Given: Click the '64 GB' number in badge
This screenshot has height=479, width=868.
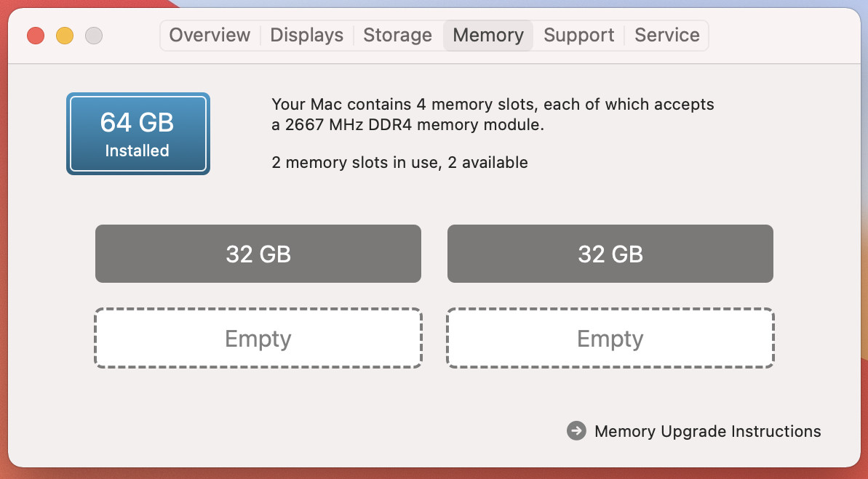Looking at the screenshot, I should tap(137, 122).
